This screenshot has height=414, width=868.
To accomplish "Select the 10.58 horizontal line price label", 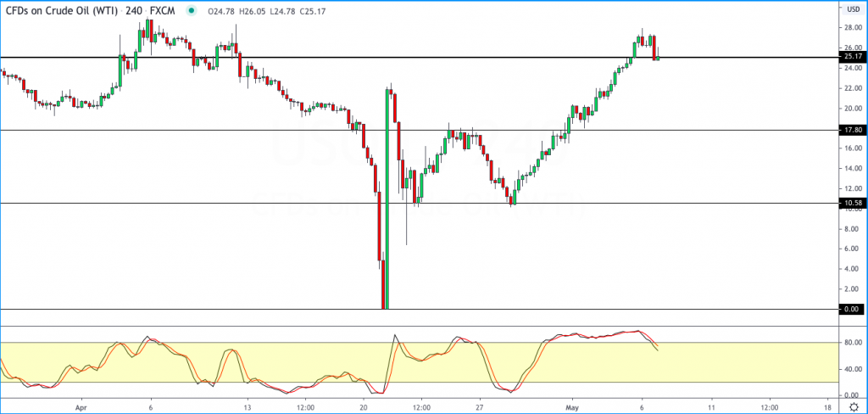I will [853, 203].
